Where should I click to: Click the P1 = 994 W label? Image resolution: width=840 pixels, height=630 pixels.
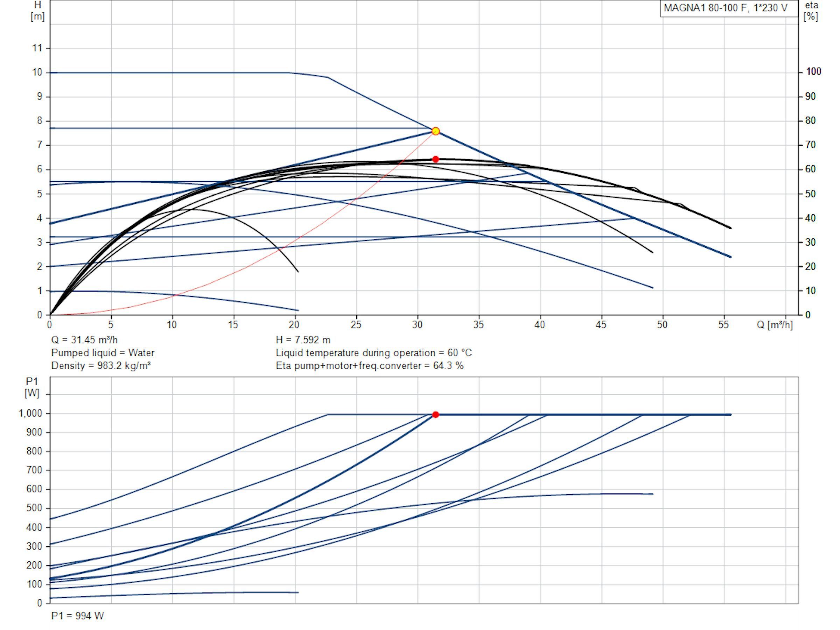coord(77,616)
